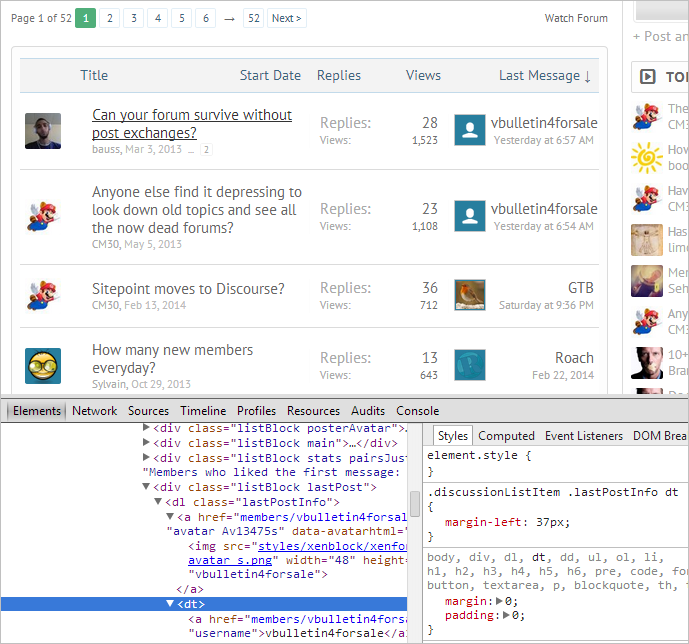Click the Watch Forum link
This screenshot has width=689, height=644.
click(576, 18)
